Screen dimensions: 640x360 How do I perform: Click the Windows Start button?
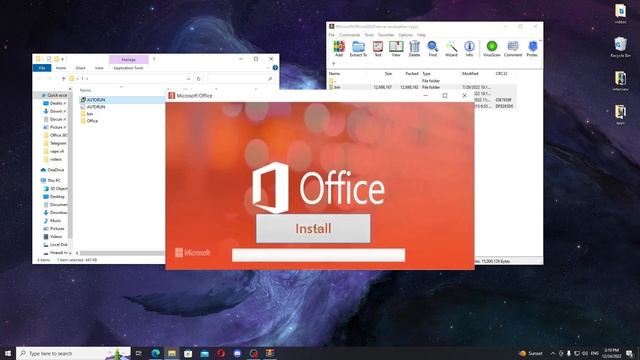8,353
